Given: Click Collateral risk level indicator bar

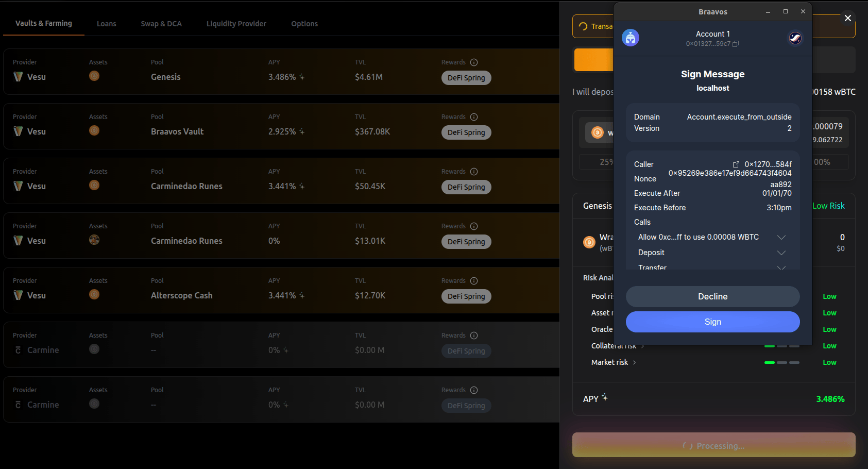Looking at the screenshot, I should click(782, 346).
